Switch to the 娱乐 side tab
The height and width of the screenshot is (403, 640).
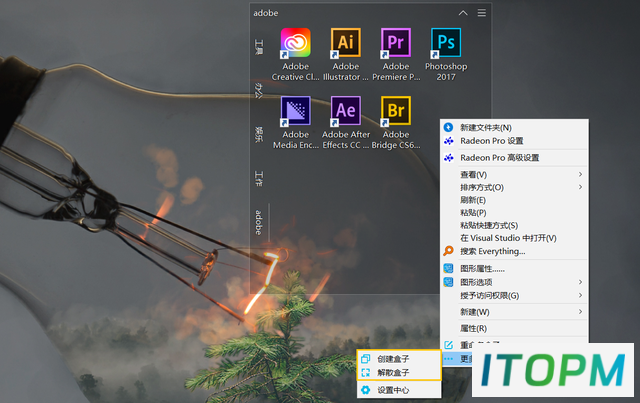click(259, 134)
